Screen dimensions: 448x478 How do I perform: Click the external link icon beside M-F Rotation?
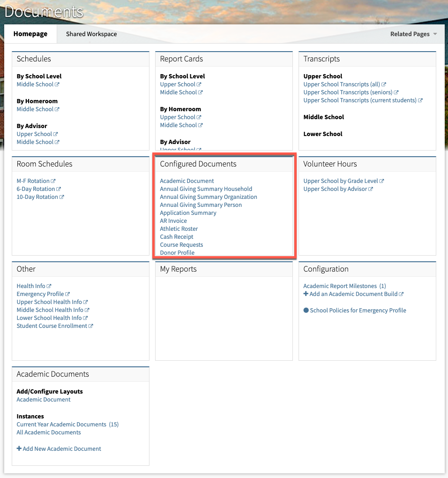pos(54,180)
